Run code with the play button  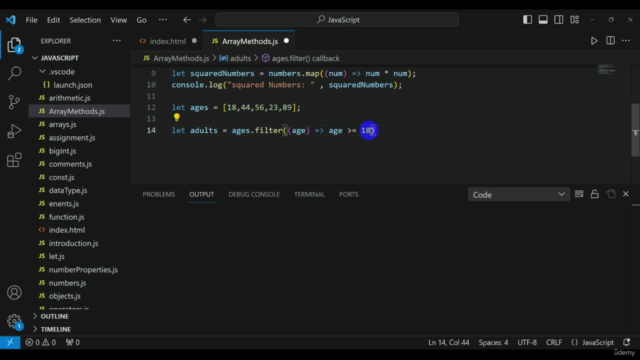click(x=594, y=41)
